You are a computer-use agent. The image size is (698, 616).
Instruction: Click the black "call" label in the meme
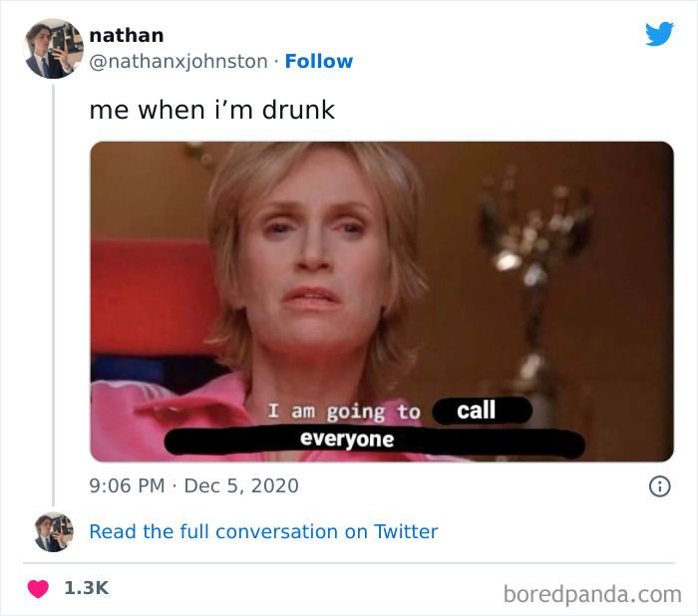click(x=477, y=410)
